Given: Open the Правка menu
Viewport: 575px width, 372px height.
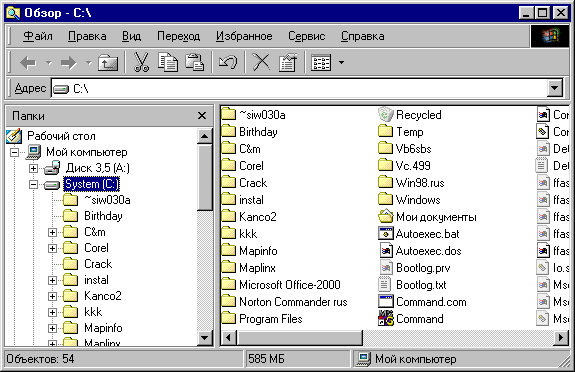Looking at the screenshot, I should pyautogui.click(x=87, y=36).
